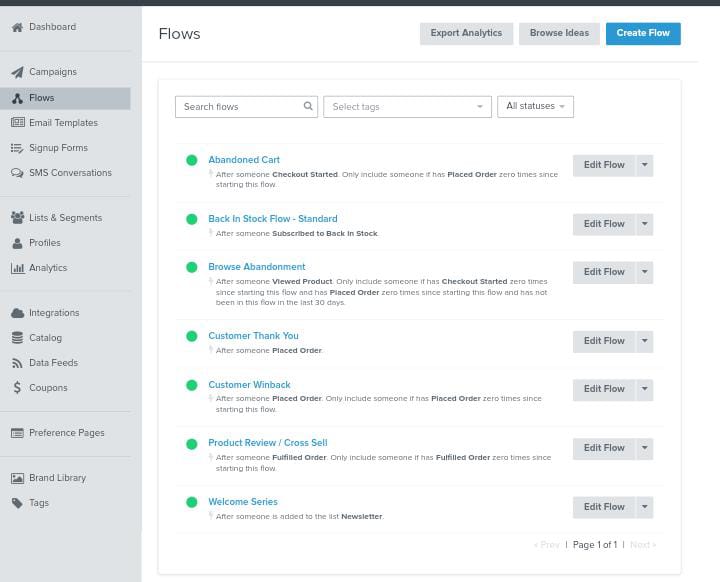Expand Product Review options arrow
This screenshot has height=582, width=720.
click(x=645, y=448)
